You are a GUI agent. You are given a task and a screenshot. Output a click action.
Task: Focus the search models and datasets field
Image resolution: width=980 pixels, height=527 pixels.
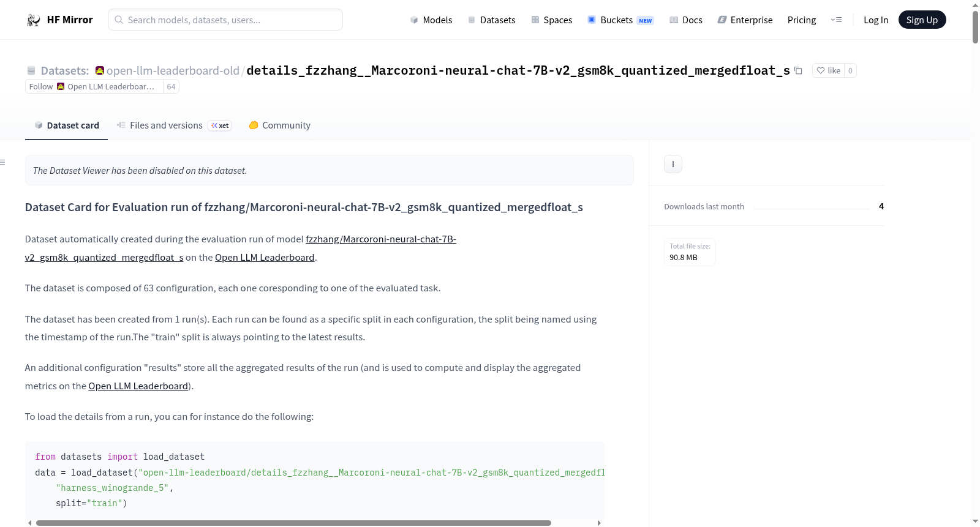(x=225, y=20)
